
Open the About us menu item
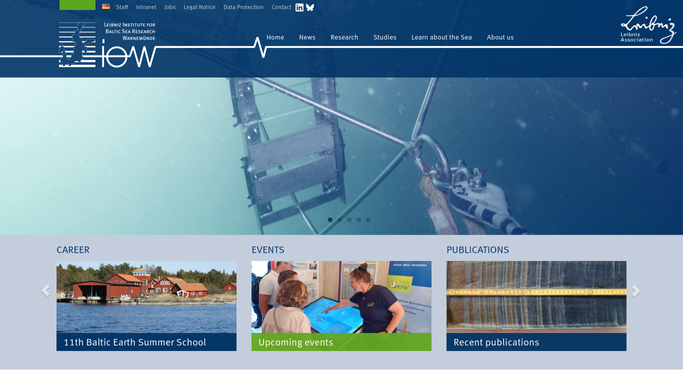point(500,37)
